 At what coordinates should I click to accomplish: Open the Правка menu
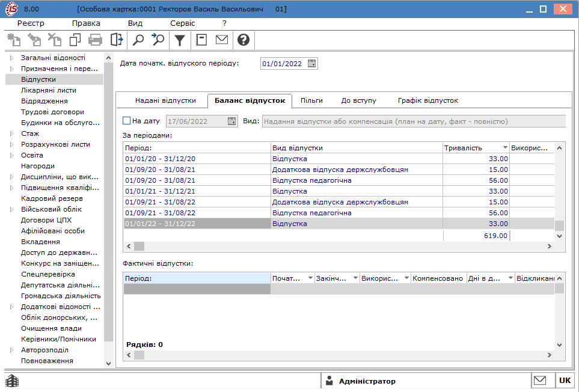(86, 23)
